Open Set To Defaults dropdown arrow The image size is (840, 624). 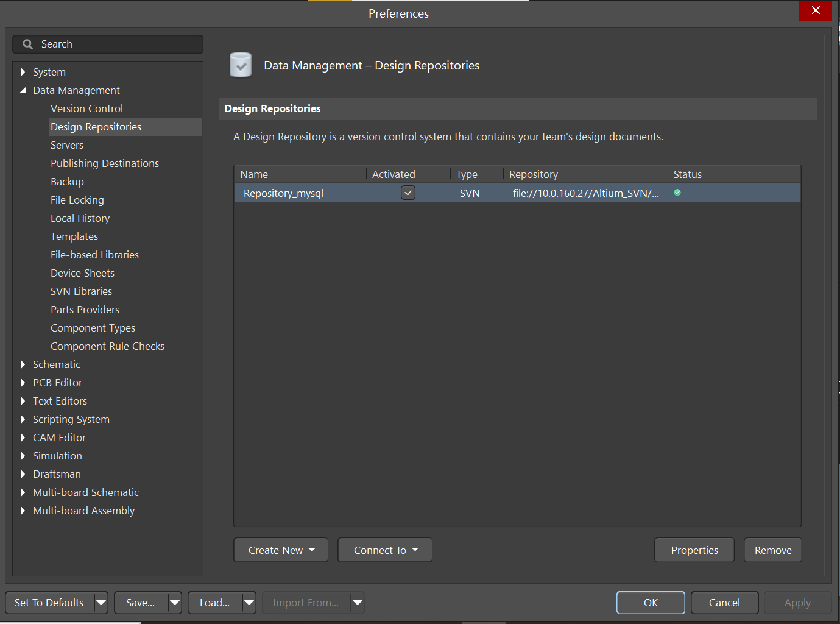101,603
